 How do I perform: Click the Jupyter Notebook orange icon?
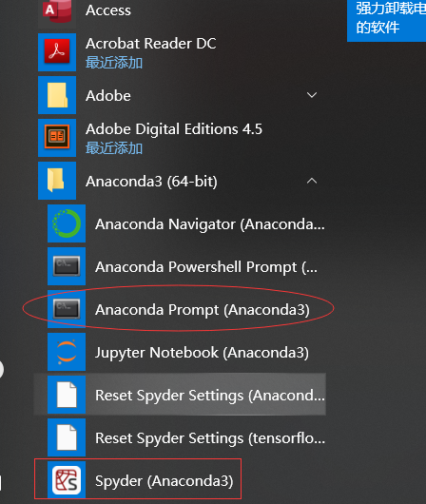click(x=67, y=352)
